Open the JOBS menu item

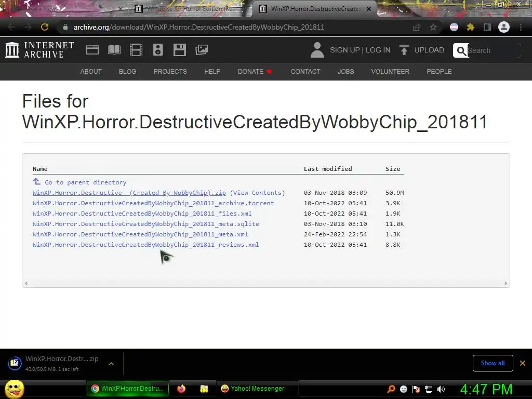(x=345, y=72)
